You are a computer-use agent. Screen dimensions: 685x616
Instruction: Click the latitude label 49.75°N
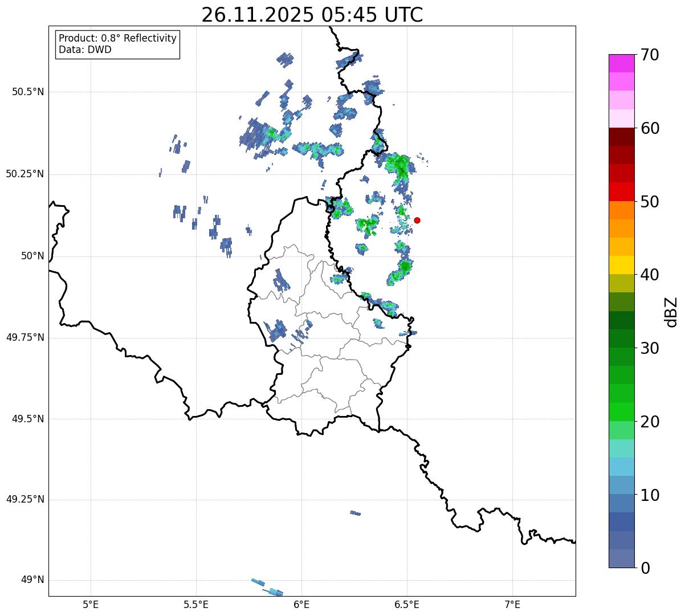click(25, 337)
